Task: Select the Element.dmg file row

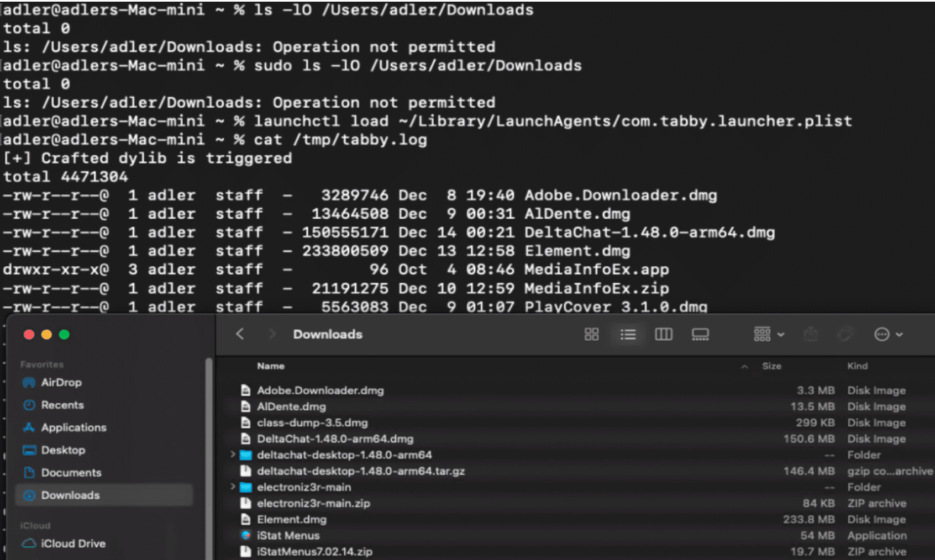Action: click(x=292, y=519)
